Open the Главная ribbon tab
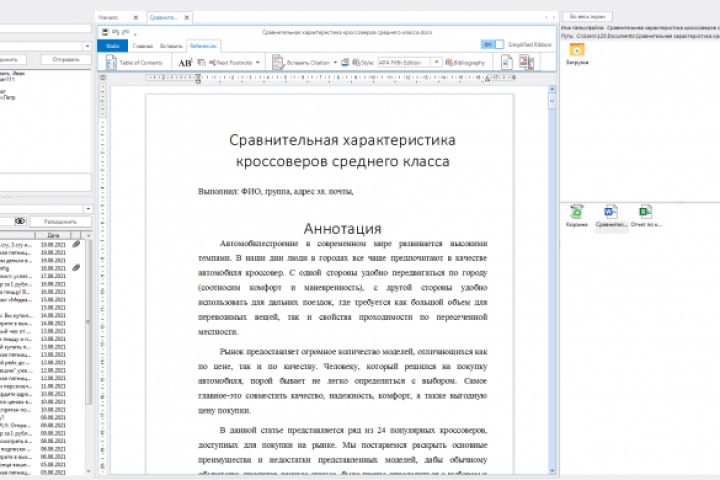Image resolution: width=720 pixels, height=480 pixels. [143, 46]
